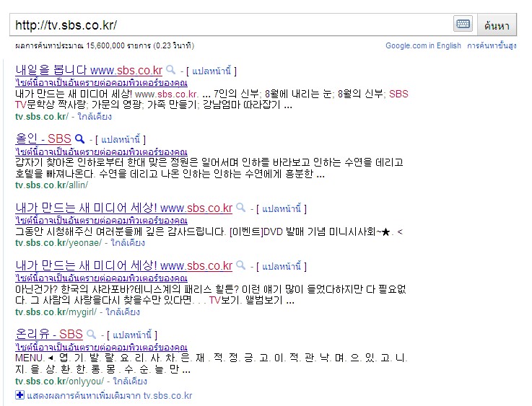This screenshot has width=532, height=406.
Task: Click the ค้นหา search button
Action: (497, 25)
